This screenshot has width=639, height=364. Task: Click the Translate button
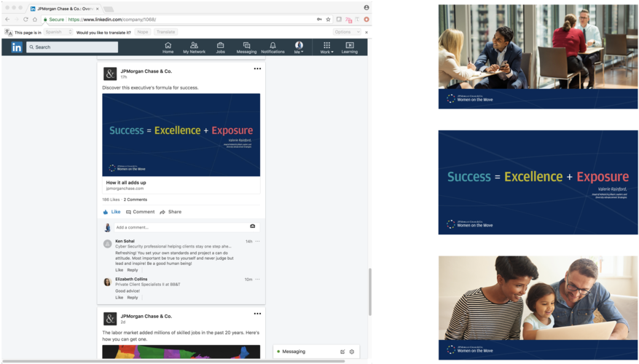(165, 32)
